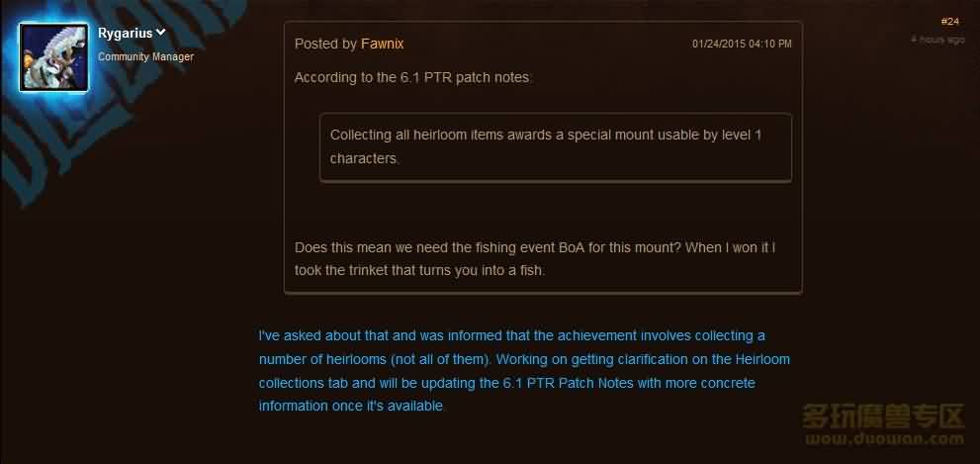Click 'information once it's available' closing line

click(x=353, y=407)
